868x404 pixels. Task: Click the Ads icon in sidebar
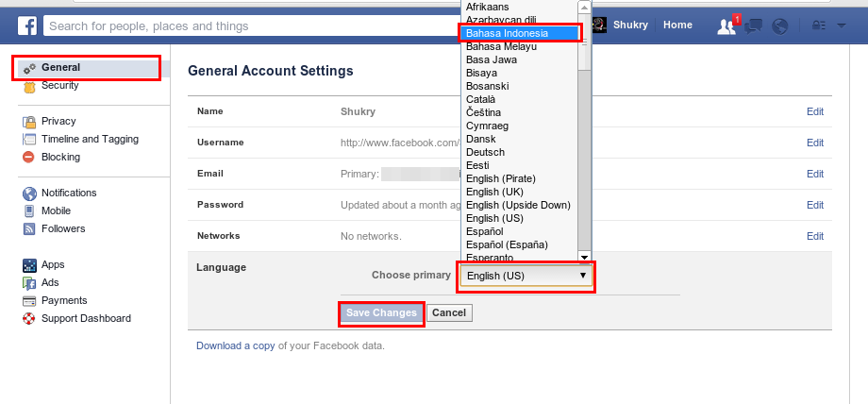[29, 283]
